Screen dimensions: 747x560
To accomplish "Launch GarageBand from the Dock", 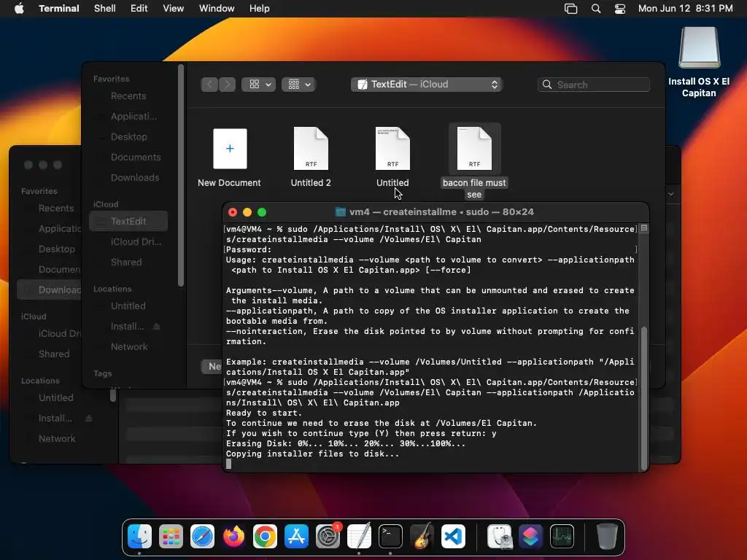I will [x=422, y=537].
